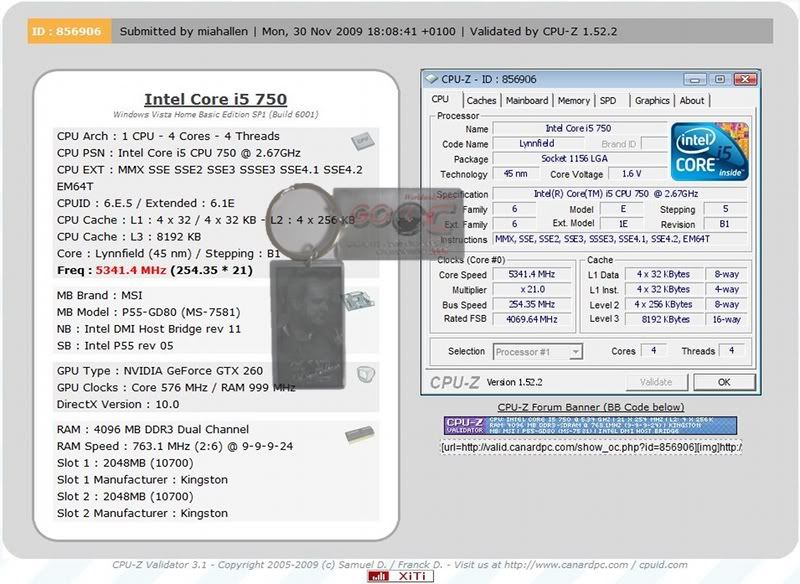Click the RAM module icon beside RAM
The width and height of the screenshot is (800, 584).
pyautogui.click(x=360, y=435)
